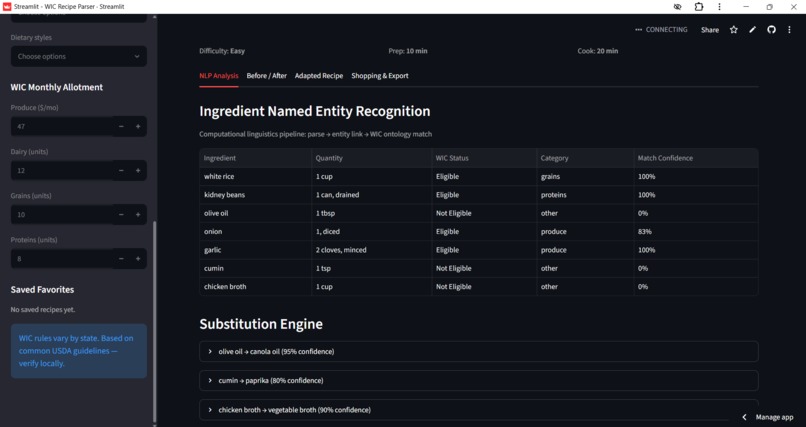Open the Dietary styles dropdown
This screenshot has width=806, height=427.
(x=79, y=57)
